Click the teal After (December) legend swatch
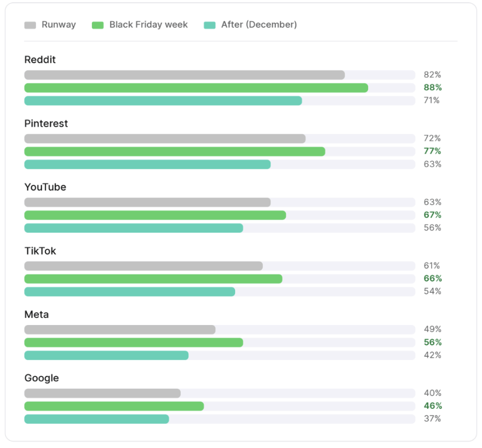Viewport: 482px width, 448px height. [210, 25]
